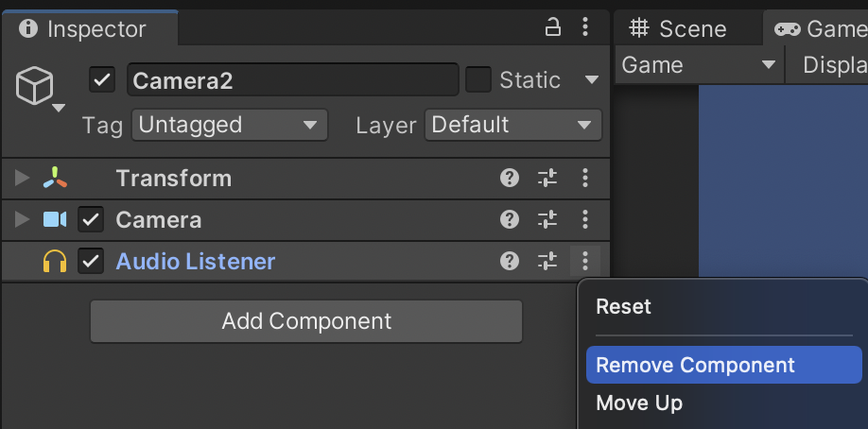Disable the Camera component checkbox

(x=91, y=220)
